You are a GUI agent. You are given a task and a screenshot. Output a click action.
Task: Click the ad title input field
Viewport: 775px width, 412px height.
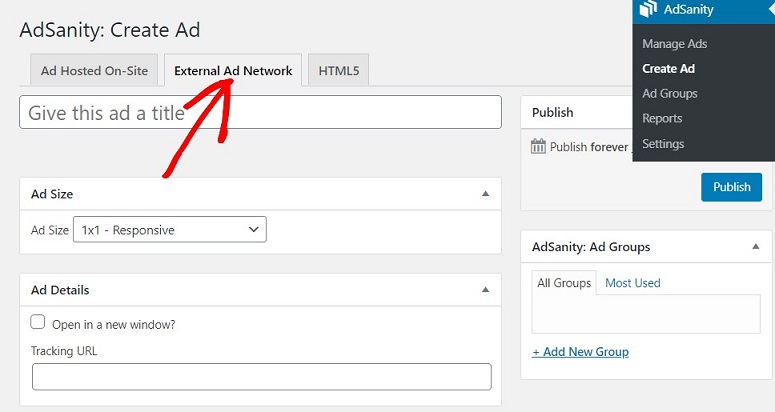[260, 112]
